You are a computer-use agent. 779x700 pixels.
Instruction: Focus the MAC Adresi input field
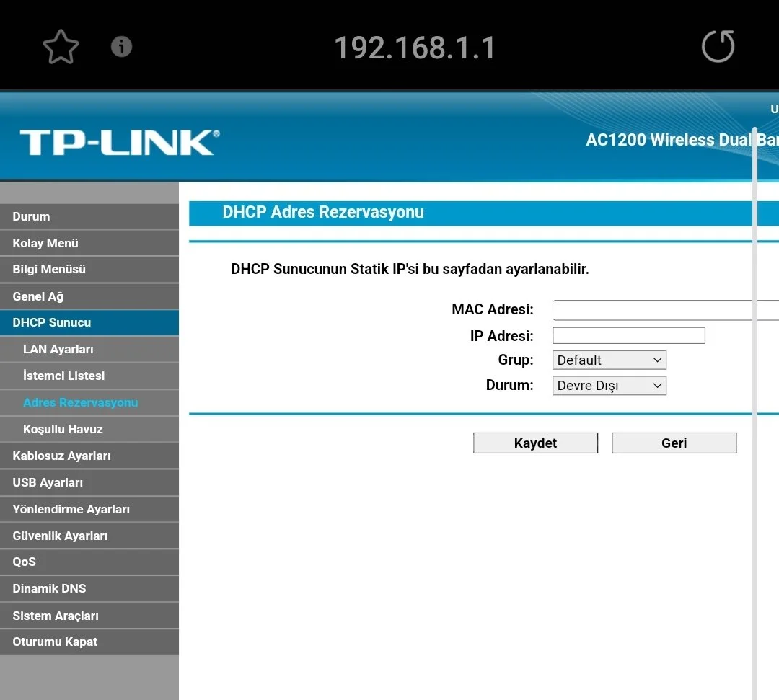(x=666, y=310)
